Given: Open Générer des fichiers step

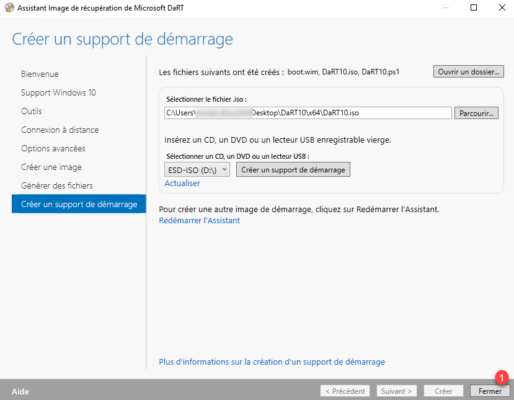Looking at the screenshot, I should [57, 186].
